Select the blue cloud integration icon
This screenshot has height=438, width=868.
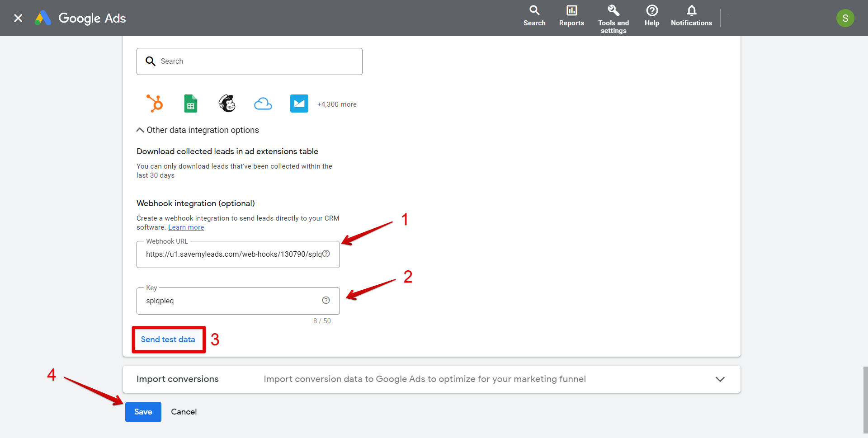coord(263,104)
